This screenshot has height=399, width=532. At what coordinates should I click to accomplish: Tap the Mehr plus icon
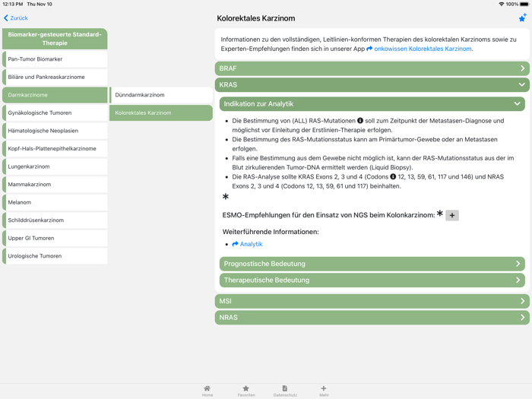[x=324, y=388]
